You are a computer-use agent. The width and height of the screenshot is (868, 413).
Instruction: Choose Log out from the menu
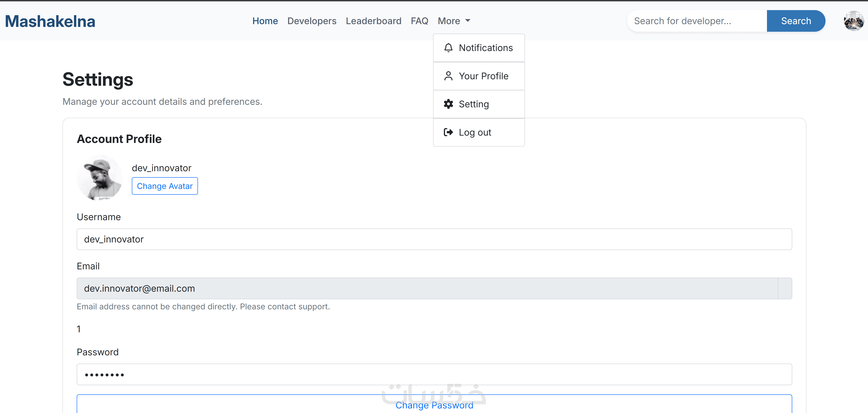(479, 133)
